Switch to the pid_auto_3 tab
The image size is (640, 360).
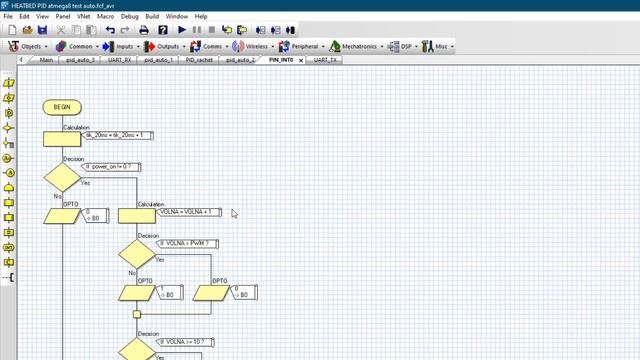[80, 60]
